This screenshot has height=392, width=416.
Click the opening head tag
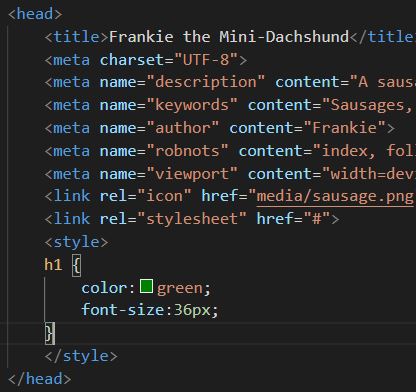(35, 14)
